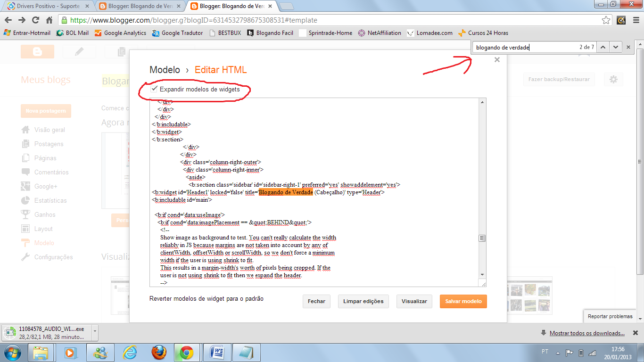
Task: Uncheck Expandir modelos de widgets
Action: pos(154,89)
